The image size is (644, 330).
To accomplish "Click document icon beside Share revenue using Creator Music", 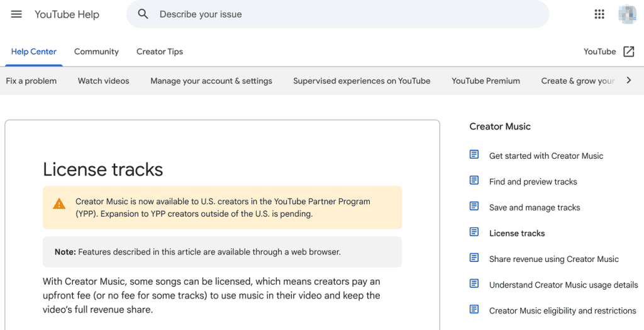I will pos(474,258).
